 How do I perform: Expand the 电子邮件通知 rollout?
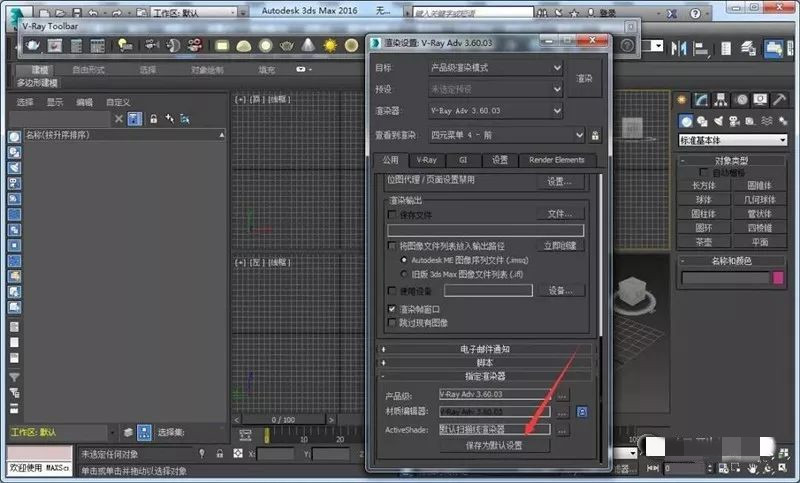490,349
